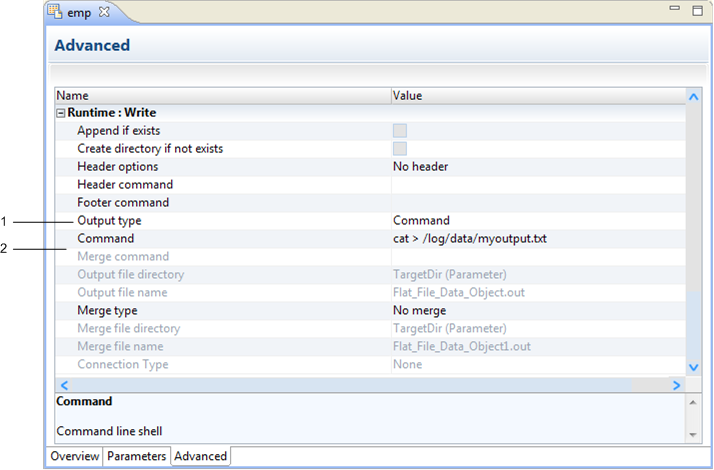This screenshot has width=714, height=470.
Task: Click the table scroll down arrow
Action: [694, 367]
